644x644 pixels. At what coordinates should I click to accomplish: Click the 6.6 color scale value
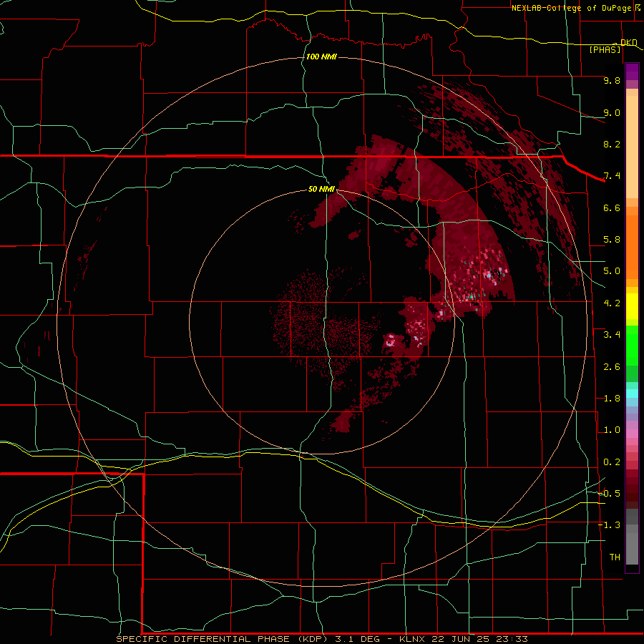tap(612, 208)
